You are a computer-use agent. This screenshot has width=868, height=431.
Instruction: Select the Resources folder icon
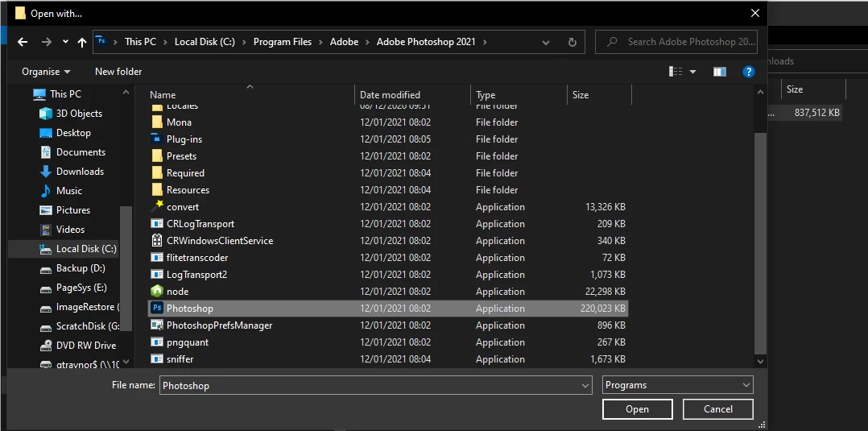(x=157, y=190)
